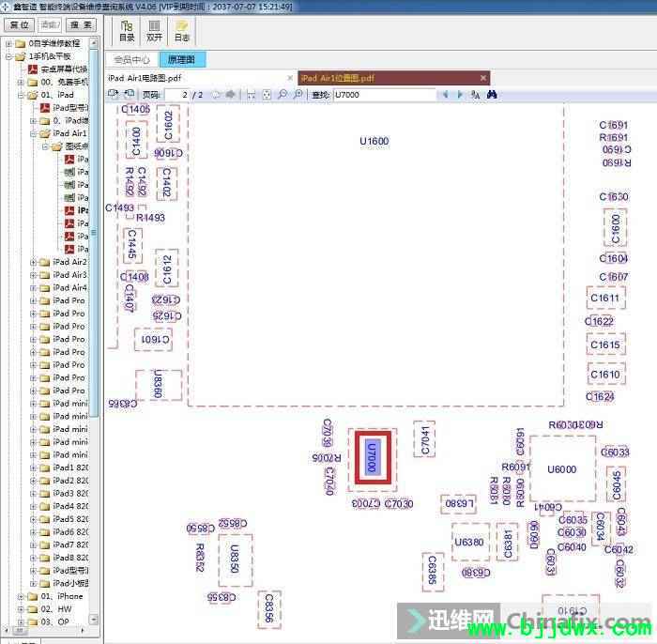The height and width of the screenshot is (644, 657).
Task: Click the 1手机&平板 folder icon
Action: point(20,56)
